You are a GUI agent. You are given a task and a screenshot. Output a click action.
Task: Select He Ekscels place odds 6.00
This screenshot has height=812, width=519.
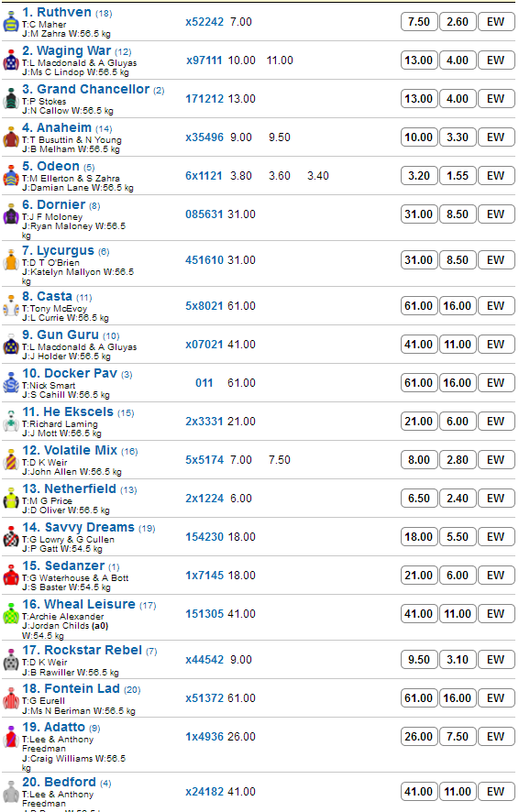click(458, 422)
